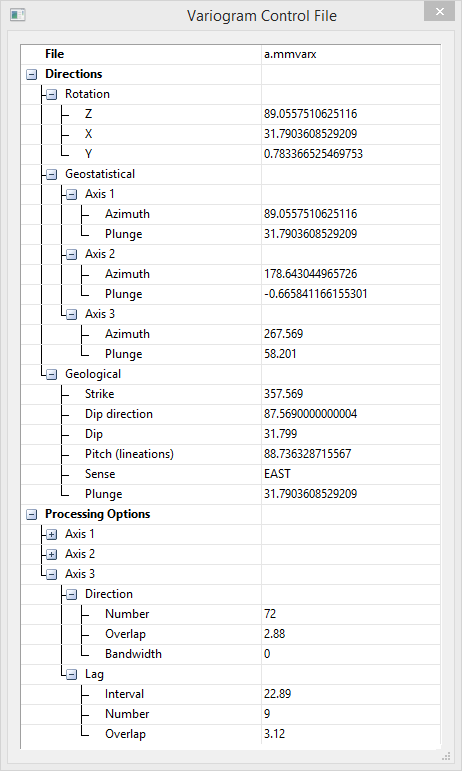Viewport: 465px width, 773px height.
Task: Select the file name field a.mmvarx
Action: pos(351,54)
